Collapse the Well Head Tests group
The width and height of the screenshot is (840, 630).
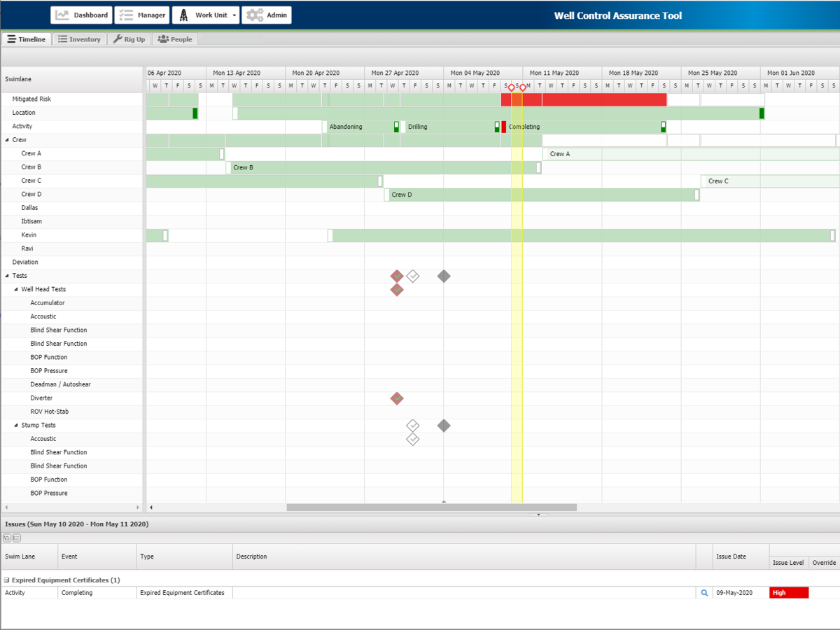click(16, 289)
